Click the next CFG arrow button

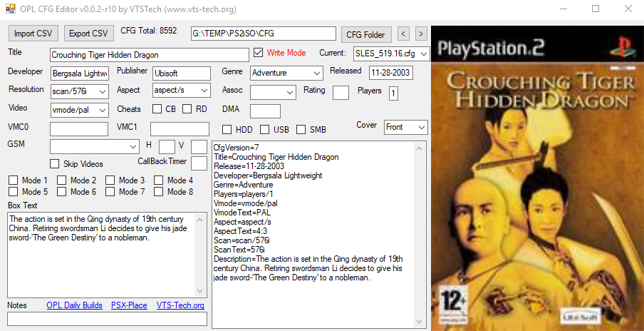[x=421, y=34]
